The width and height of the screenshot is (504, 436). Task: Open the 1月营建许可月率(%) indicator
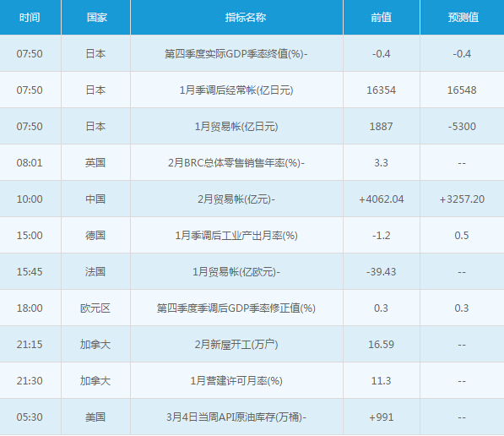(236, 381)
